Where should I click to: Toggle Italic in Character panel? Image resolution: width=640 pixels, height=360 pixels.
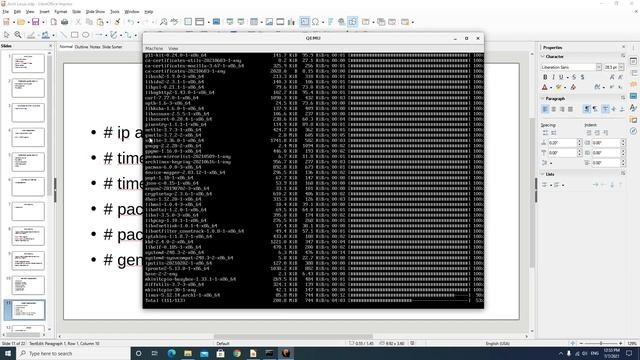(553, 77)
